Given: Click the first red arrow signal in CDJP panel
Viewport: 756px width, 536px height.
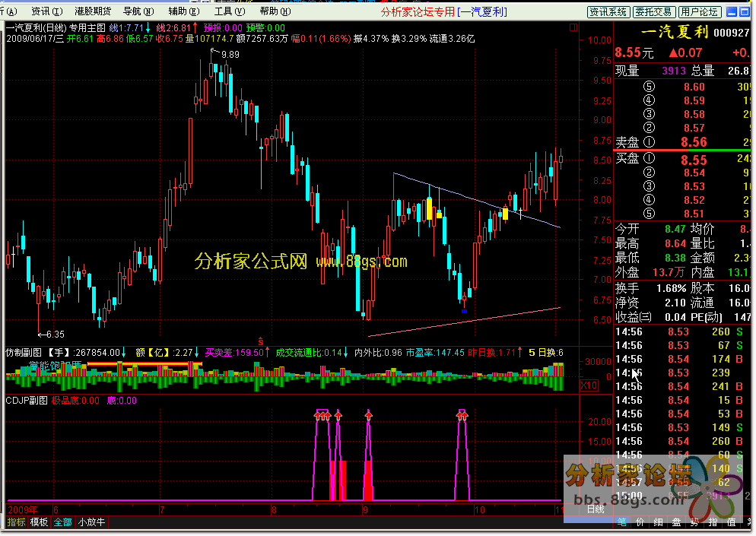Looking at the screenshot, I should pyautogui.click(x=319, y=414).
